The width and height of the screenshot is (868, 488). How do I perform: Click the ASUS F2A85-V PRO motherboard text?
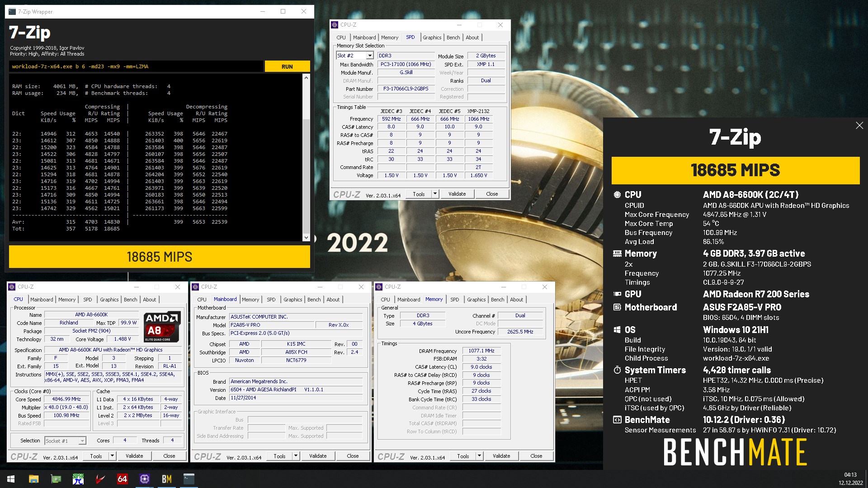tap(741, 307)
